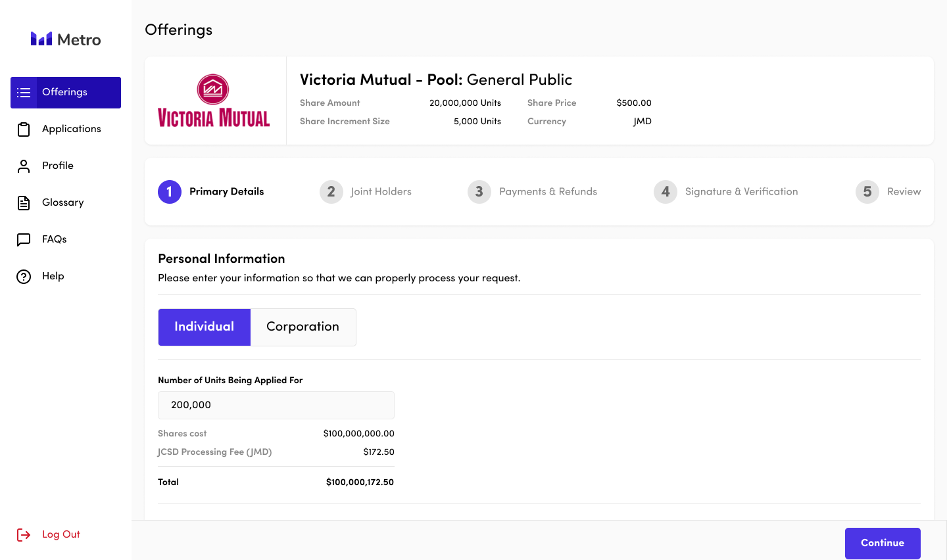Image resolution: width=947 pixels, height=560 pixels.
Task: Go to the Profile page label
Action: click(58, 166)
